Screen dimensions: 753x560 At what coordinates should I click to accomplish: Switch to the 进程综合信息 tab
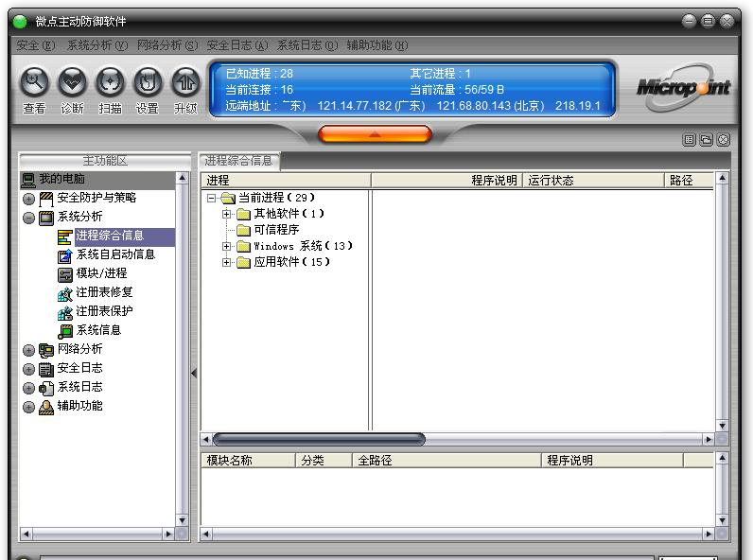coord(238,161)
